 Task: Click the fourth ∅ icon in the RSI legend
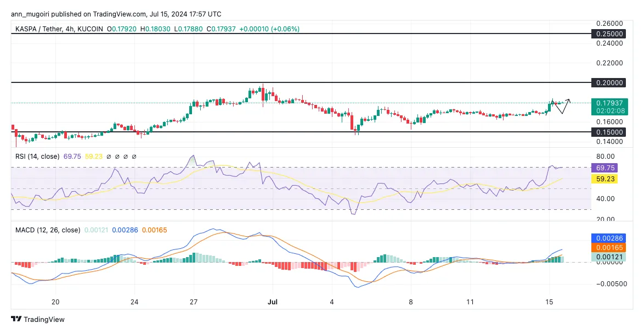tap(133, 157)
